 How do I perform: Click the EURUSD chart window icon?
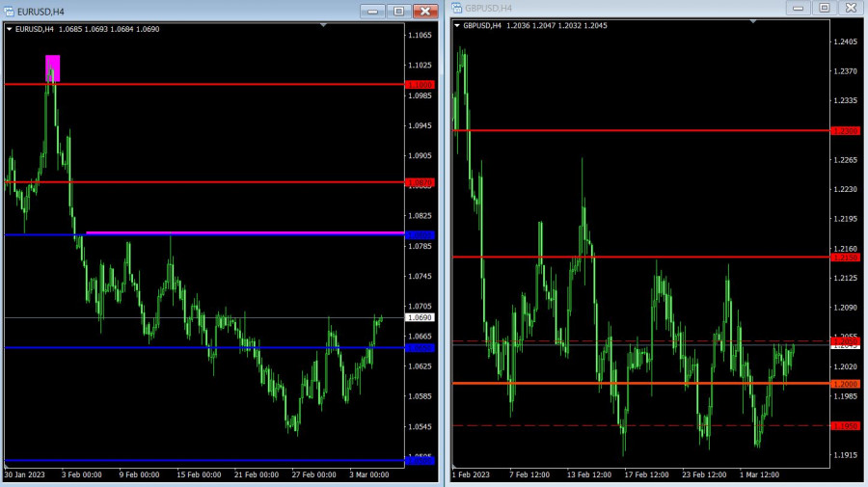click(x=9, y=11)
